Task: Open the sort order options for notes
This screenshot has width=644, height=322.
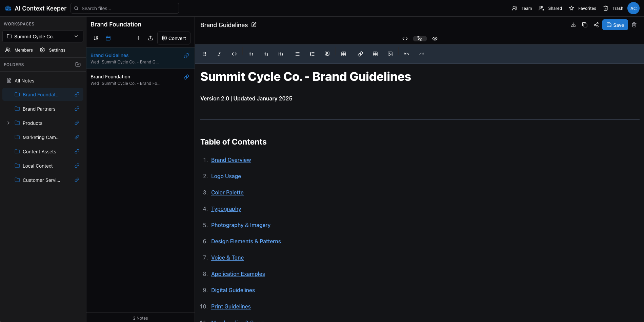Action: tap(96, 38)
